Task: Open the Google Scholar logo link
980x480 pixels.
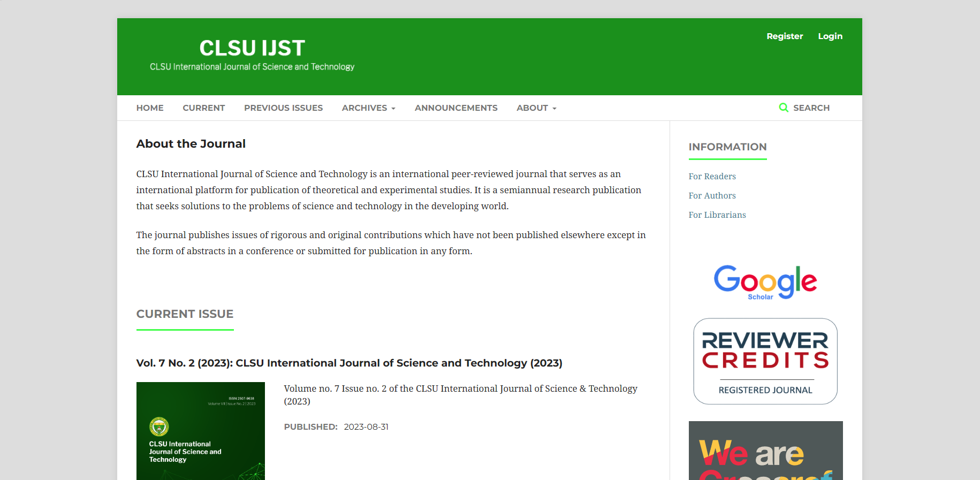Action: [x=765, y=282]
